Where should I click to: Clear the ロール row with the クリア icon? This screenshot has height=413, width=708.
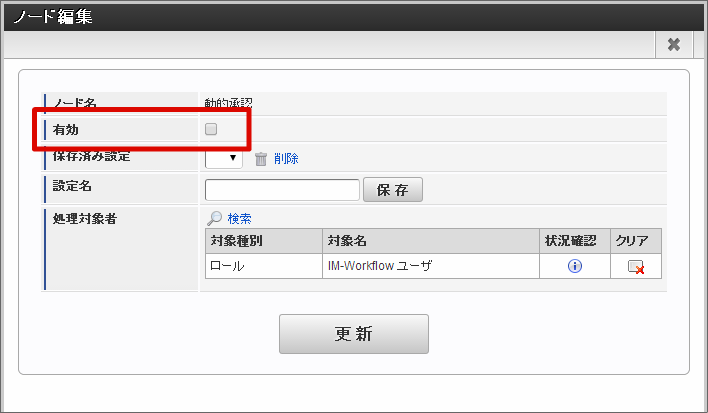[636, 267]
